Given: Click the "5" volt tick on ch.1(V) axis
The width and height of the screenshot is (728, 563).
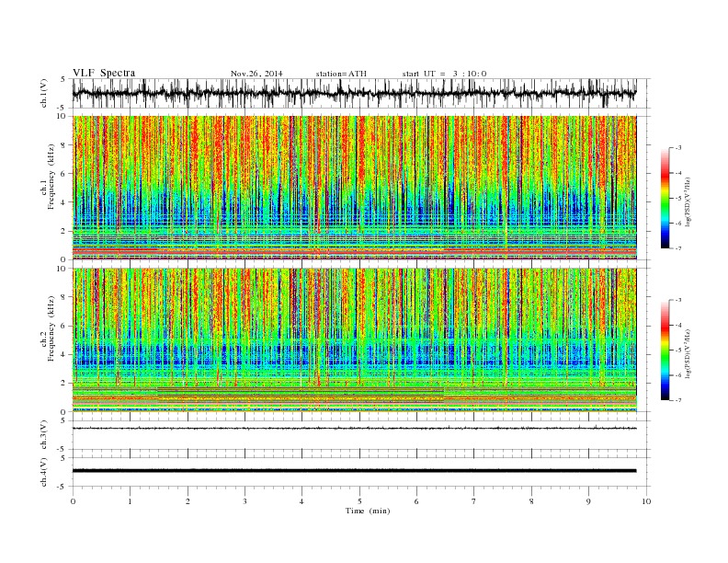Looking at the screenshot, I should [63, 79].
